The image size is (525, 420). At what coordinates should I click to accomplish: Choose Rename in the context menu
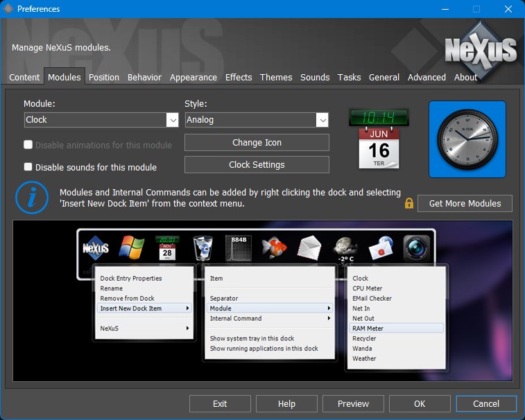click(144, 288)
